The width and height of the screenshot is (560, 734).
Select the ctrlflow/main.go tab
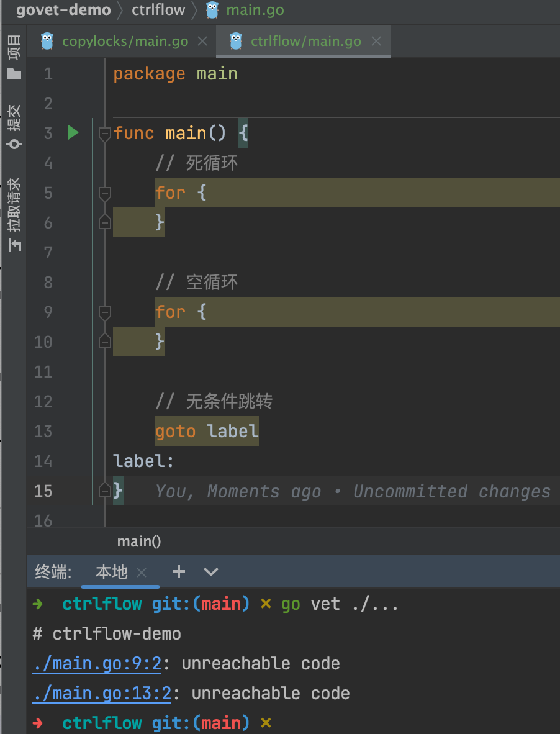tap(305, 42)
